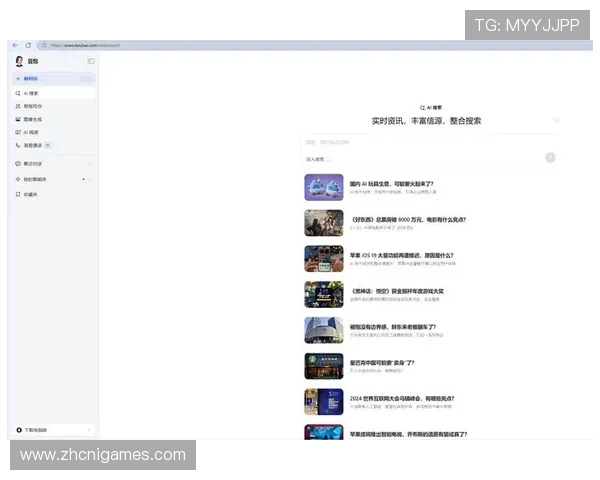600x480 pixels.
Task: Open 收藏夹 favorites
Action: (x=30, y=194)
